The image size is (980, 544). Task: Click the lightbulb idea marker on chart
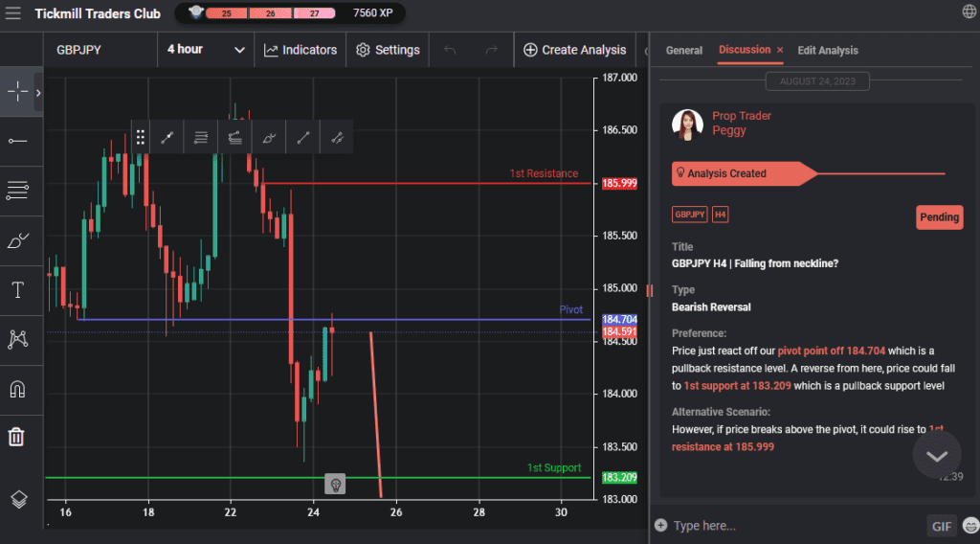point(335,485)
